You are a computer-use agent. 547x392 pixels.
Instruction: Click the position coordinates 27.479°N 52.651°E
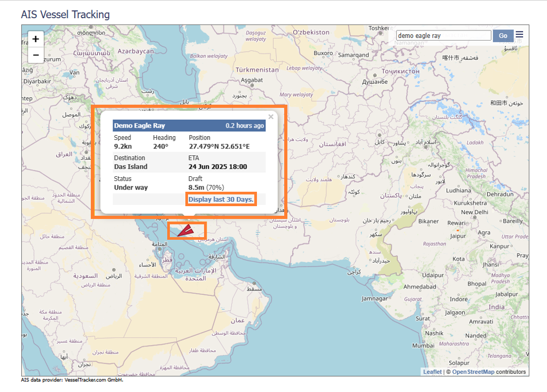click(x=219, y=146)
